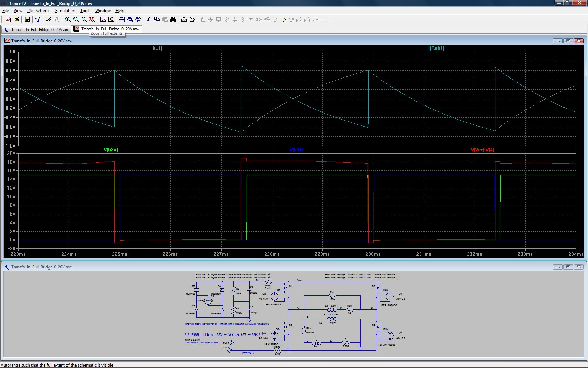The height and width of the screenshot is (368, 588).
Task: Click the red V(Vcc)-V(A) trace label
Action: pos(482,150)
